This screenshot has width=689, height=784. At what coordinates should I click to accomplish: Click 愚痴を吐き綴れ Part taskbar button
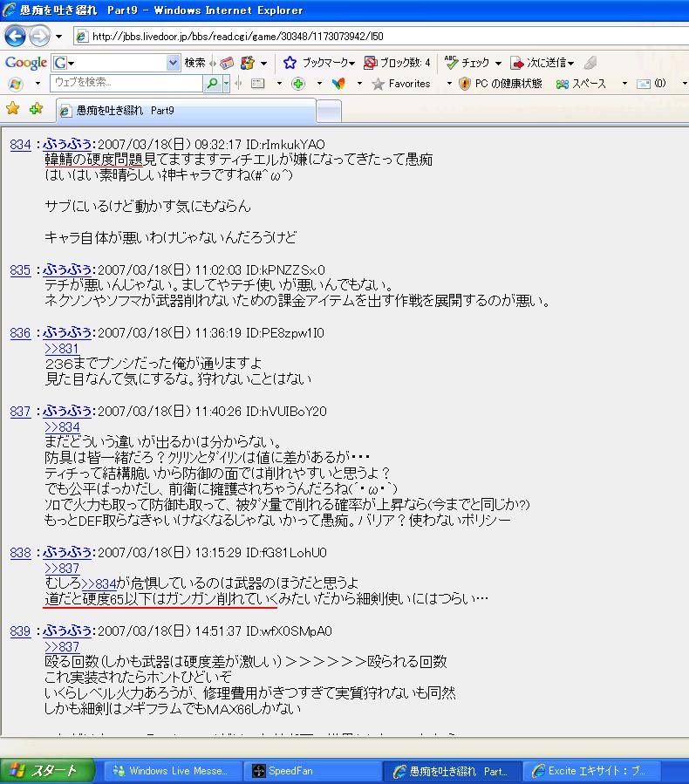(453, 771)
